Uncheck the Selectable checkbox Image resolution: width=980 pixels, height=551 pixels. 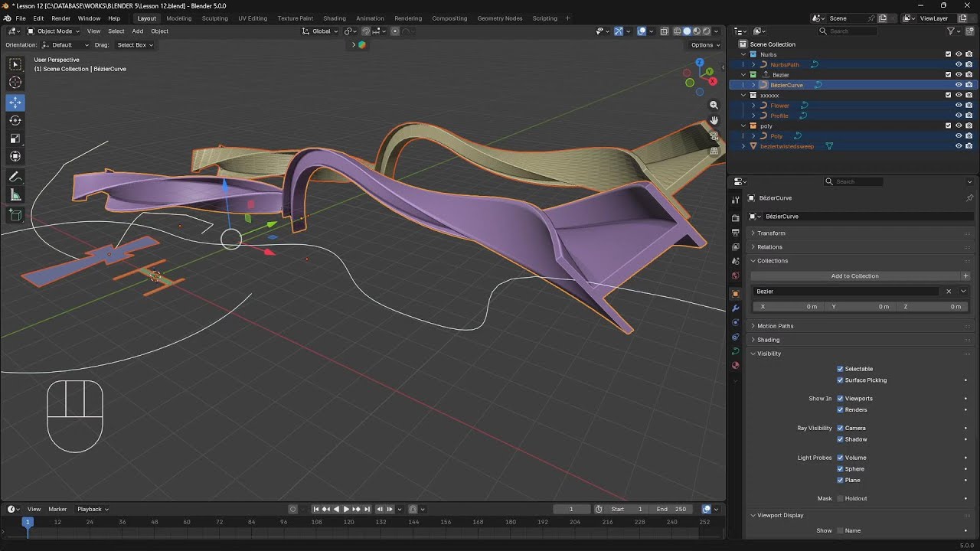[840, 369]
